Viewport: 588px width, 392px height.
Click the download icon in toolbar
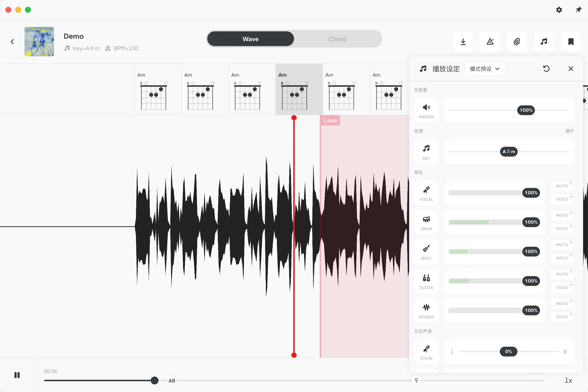coord(463,41)
